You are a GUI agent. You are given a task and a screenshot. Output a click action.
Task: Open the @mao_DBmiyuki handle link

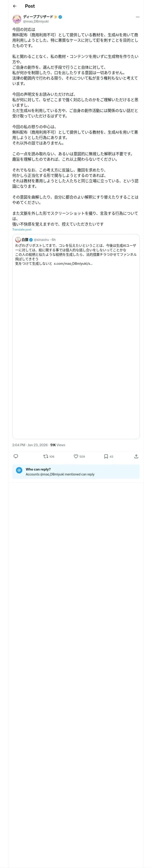36,21
